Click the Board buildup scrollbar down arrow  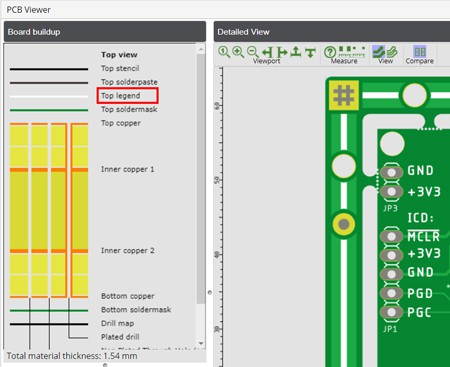click(x=201, y=343)
